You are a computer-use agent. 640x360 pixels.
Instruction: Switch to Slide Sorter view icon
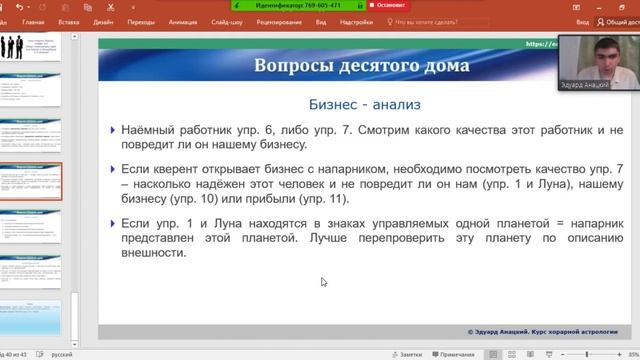click(512, 354)
